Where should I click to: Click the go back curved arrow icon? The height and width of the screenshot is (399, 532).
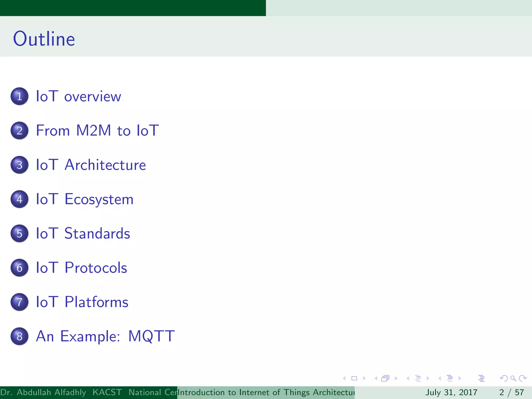503,378
